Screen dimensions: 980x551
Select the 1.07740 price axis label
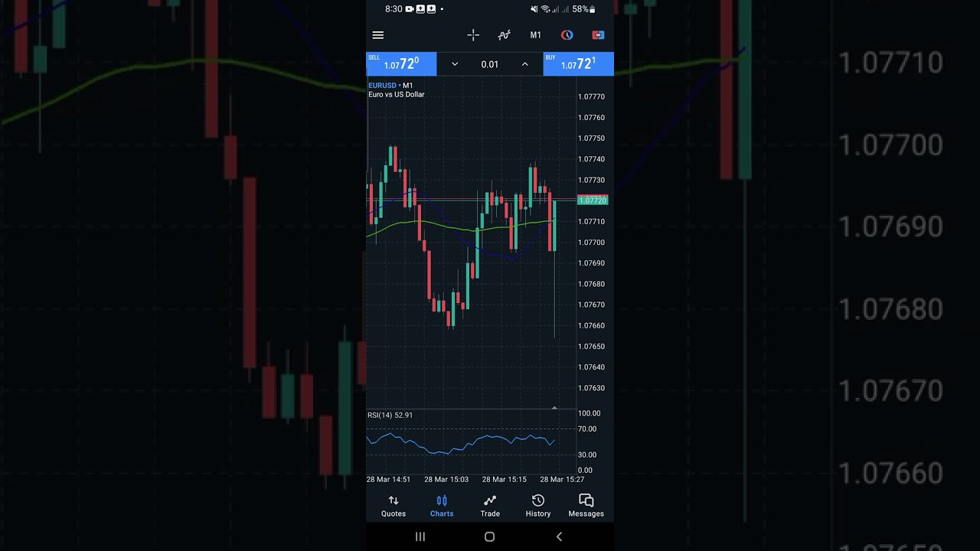coord(592,159)
